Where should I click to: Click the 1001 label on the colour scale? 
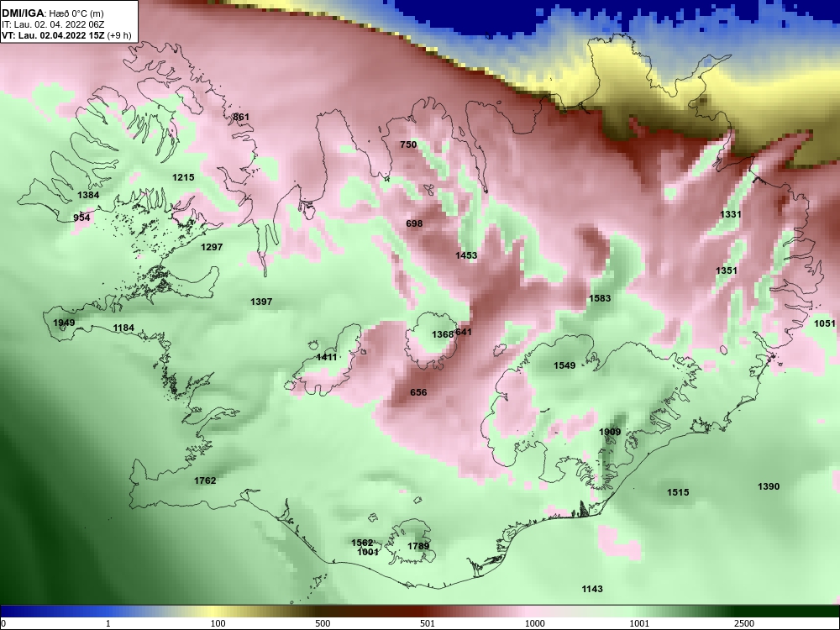[639, 623]
